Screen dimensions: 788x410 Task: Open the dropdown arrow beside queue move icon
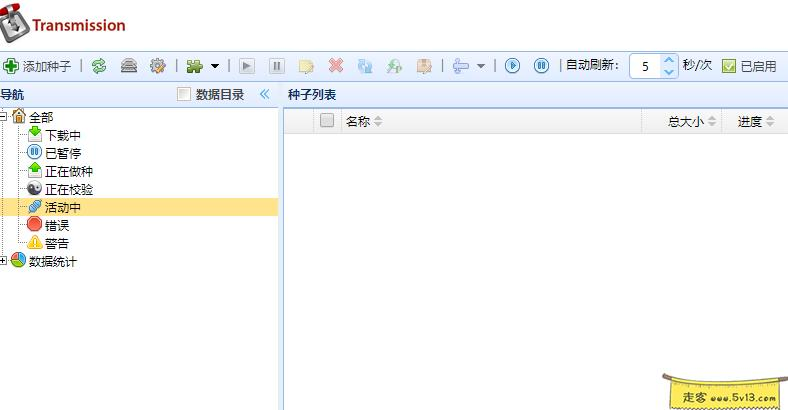481,66
